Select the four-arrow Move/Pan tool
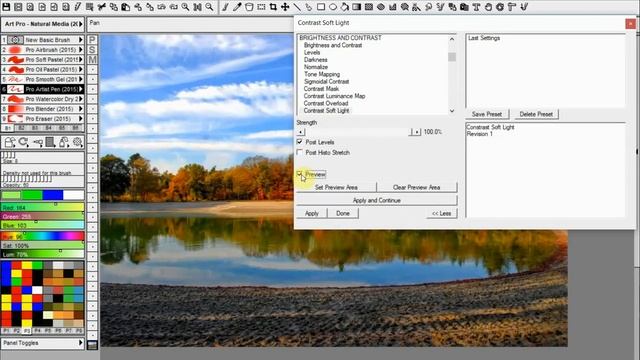This screenshot has width=640, height=360. coord(285,7)
